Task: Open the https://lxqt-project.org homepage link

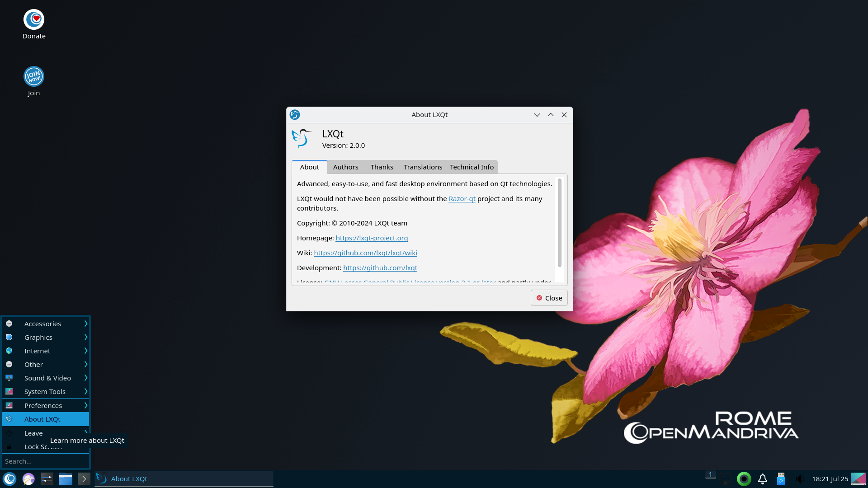Action: 372,238
